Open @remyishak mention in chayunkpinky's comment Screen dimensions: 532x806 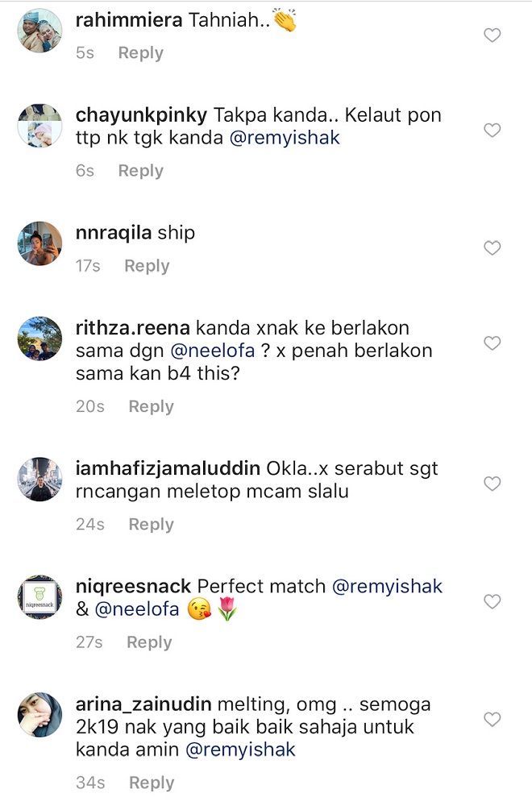point(285,138)
